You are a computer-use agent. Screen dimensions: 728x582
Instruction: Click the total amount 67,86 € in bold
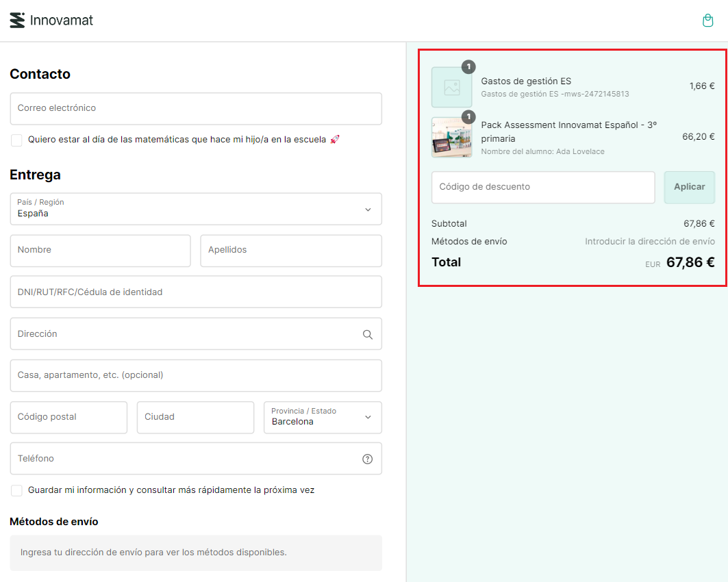point(690,263)
